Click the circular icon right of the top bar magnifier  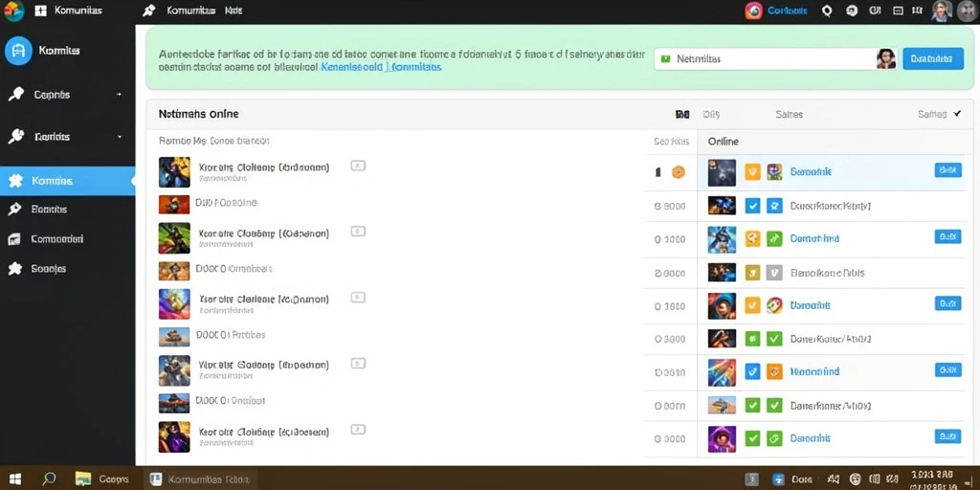coord(851,11)
